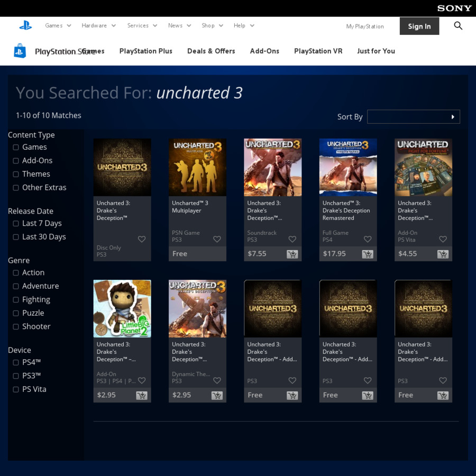
Task: Open the Deals & Offers tab
Action: click(x=211, y=51)
